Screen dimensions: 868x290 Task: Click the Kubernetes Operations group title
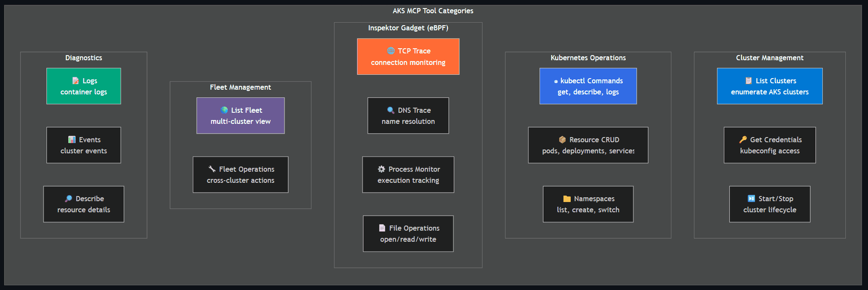tap(588, 58)
